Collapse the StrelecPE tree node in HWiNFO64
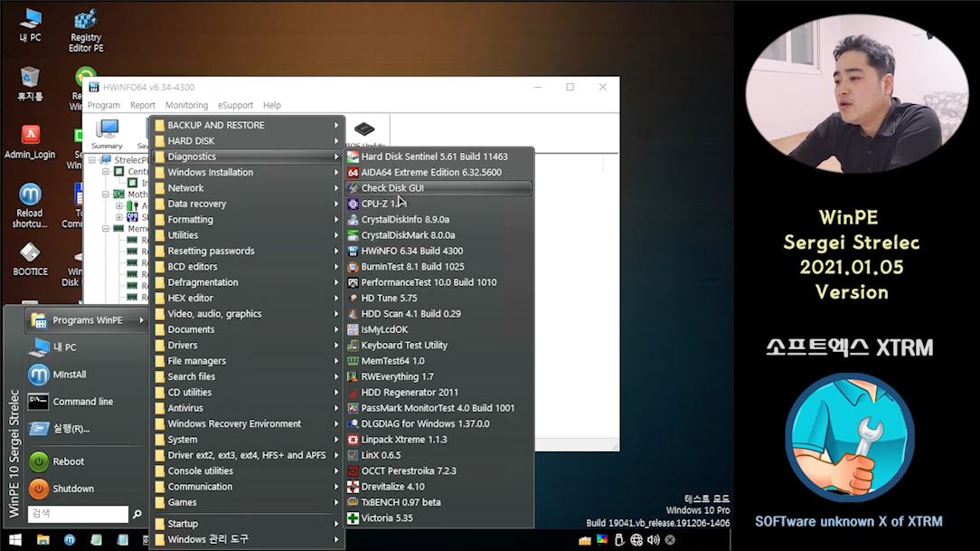The height and width of the screenshot is (551, 980). coord(92,160)
